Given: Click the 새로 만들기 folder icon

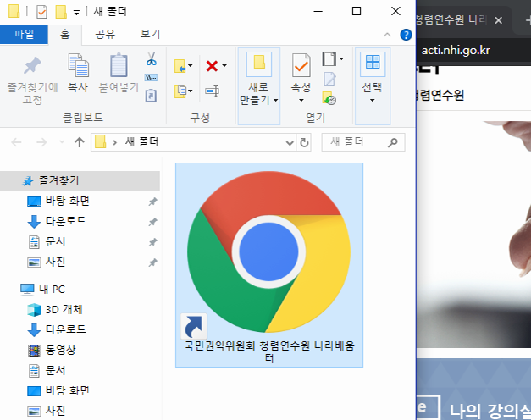Looking at the screenshot, I should (259, 64).
